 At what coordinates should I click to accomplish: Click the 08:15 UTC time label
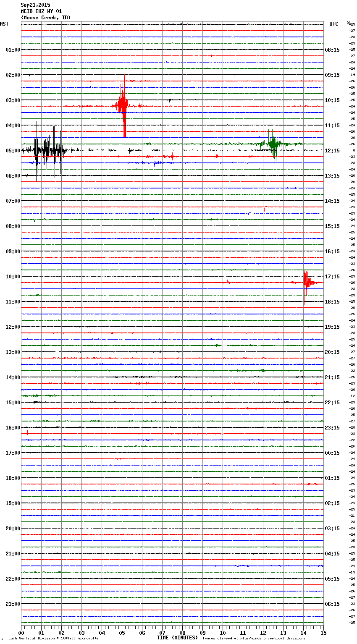click(x=332, y=50)
